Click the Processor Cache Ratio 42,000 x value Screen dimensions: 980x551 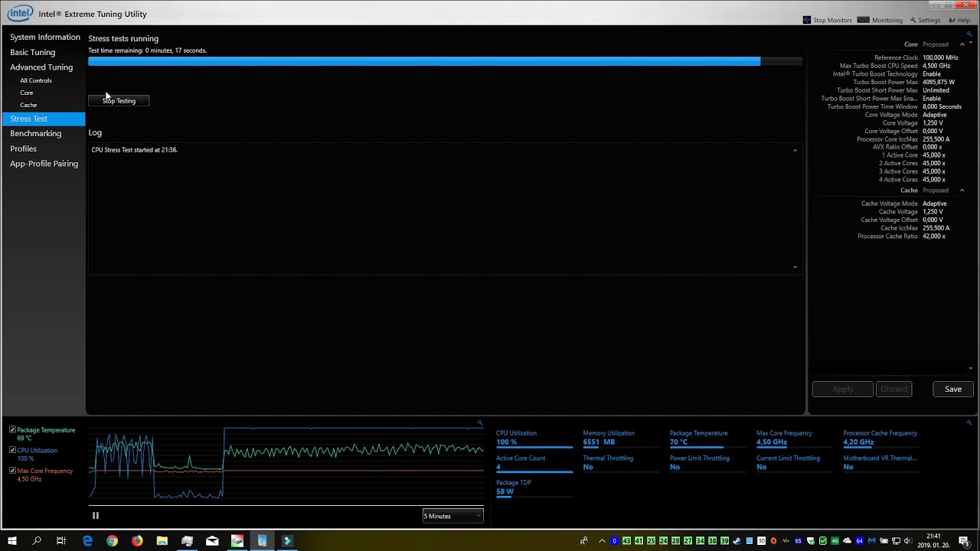[x=934, y=236]
